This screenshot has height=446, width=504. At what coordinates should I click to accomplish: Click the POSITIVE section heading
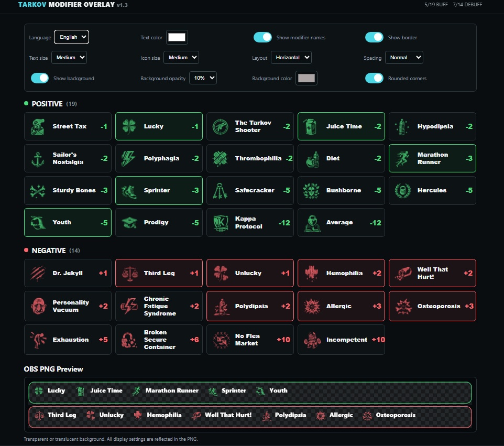(47, 104)
